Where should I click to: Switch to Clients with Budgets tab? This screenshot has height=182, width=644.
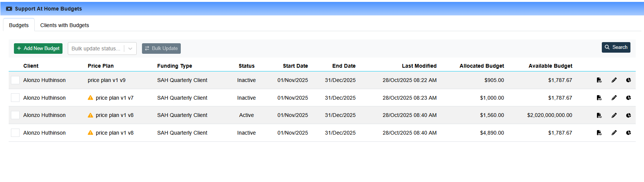tap(64, 25)
